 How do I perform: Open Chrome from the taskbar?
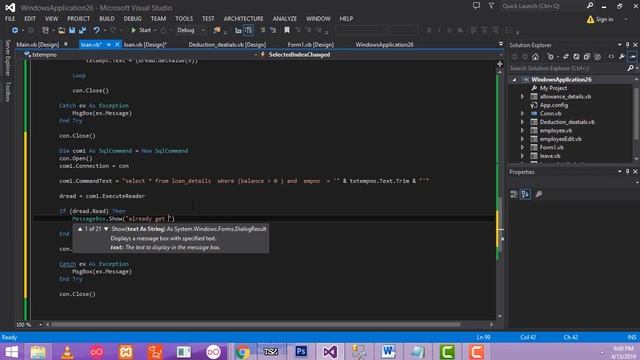[x=242, y=351]
